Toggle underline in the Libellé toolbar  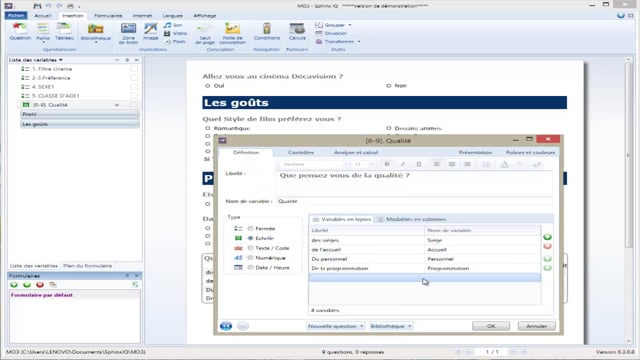point(418,164)
